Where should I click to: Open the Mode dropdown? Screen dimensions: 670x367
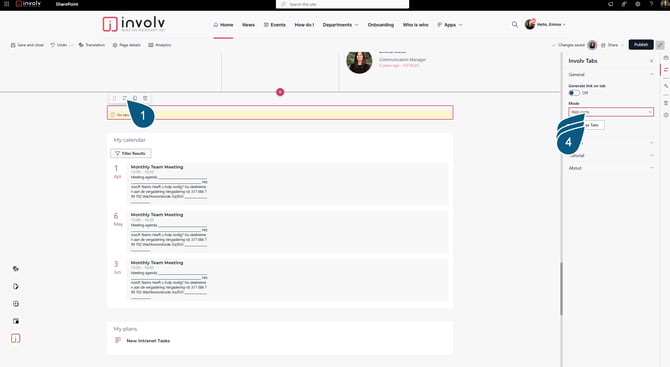611,112
